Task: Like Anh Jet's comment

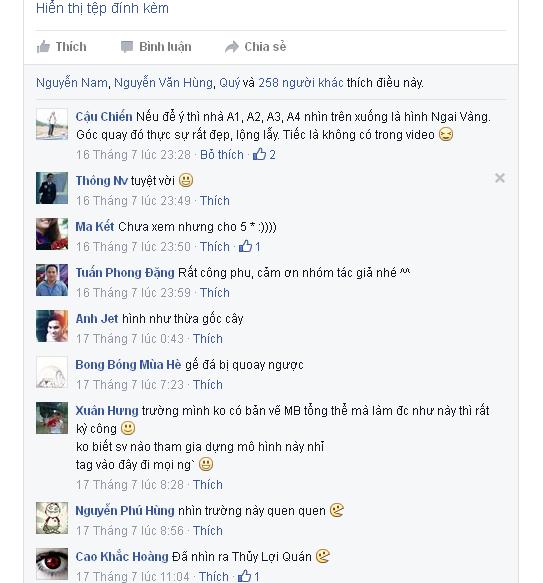Action: [208, 338]
